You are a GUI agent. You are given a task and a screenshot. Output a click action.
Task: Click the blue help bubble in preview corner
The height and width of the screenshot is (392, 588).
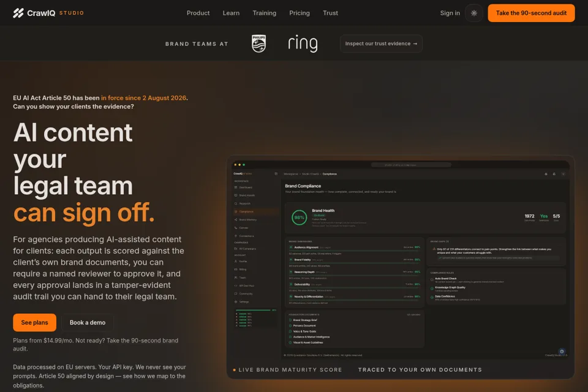tap(562, 352)
